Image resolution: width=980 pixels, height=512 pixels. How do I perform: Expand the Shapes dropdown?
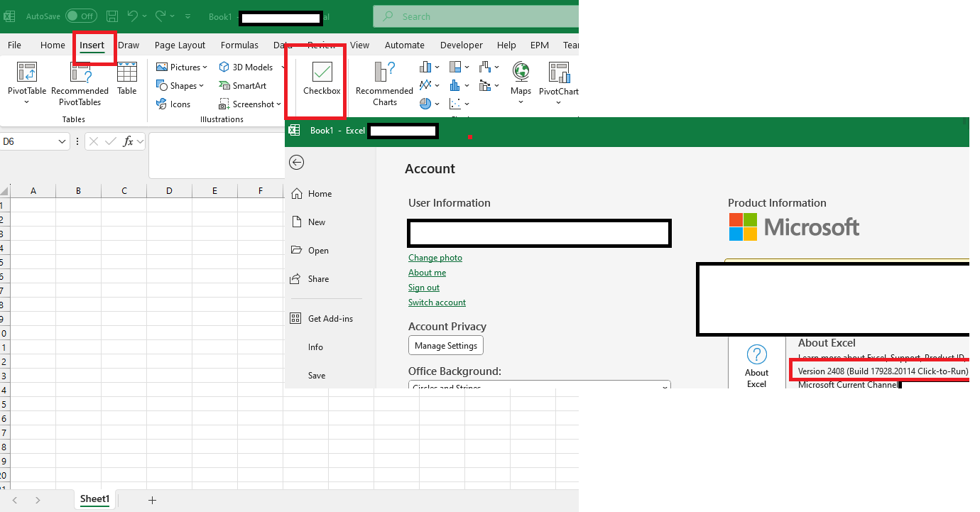pos(201,86)
